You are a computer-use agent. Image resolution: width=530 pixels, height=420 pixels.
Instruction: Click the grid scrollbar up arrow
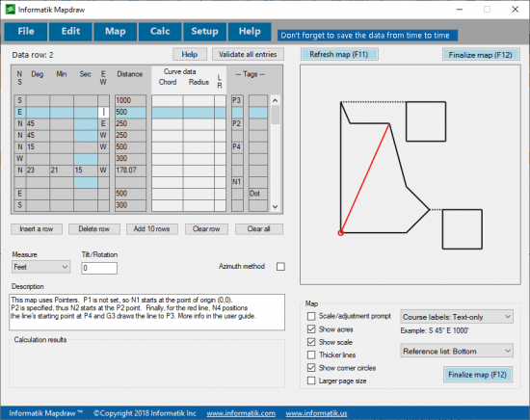[276, 100]
